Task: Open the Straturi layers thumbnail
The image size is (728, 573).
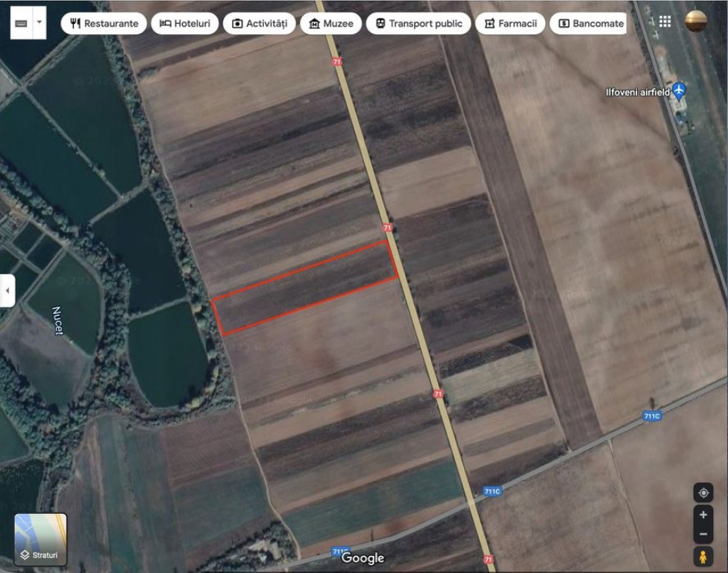Action: coord(40,539)
